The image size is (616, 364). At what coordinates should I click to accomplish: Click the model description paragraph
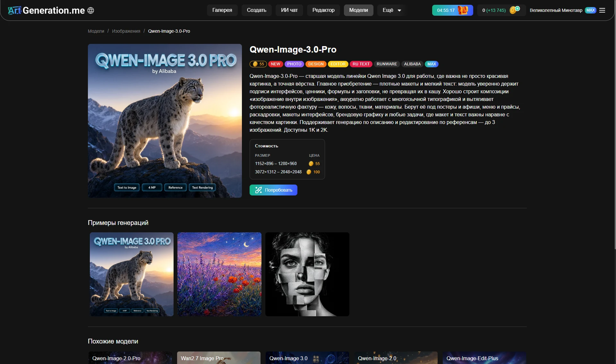click(x=385, y=103)
